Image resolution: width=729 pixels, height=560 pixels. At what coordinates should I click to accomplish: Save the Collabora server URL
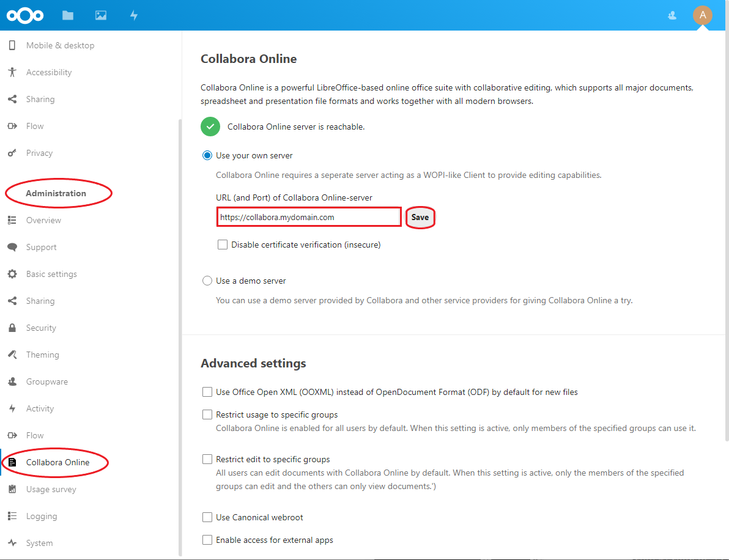click(420, 217)
